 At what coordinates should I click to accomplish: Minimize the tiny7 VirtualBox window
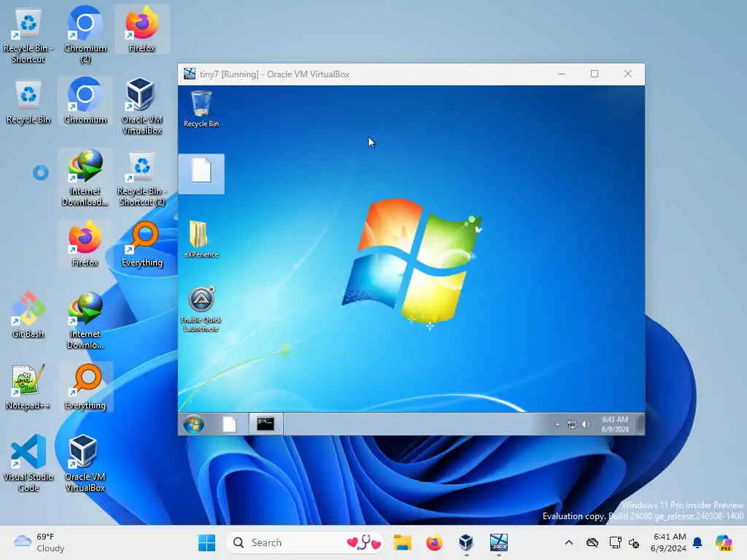pos(562,74)
